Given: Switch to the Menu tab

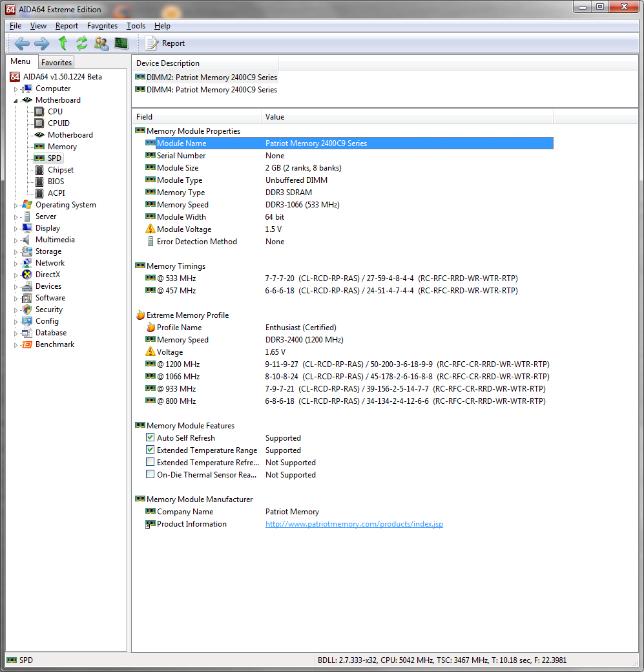Looking at the screenshot, I should pyautogui.click(x=21, y=61).
